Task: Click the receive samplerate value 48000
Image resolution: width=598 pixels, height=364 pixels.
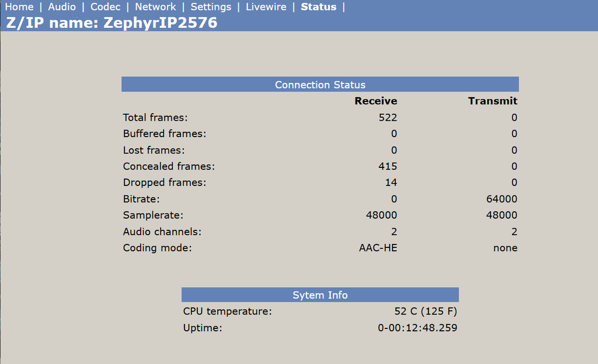Action: point(381,215)
